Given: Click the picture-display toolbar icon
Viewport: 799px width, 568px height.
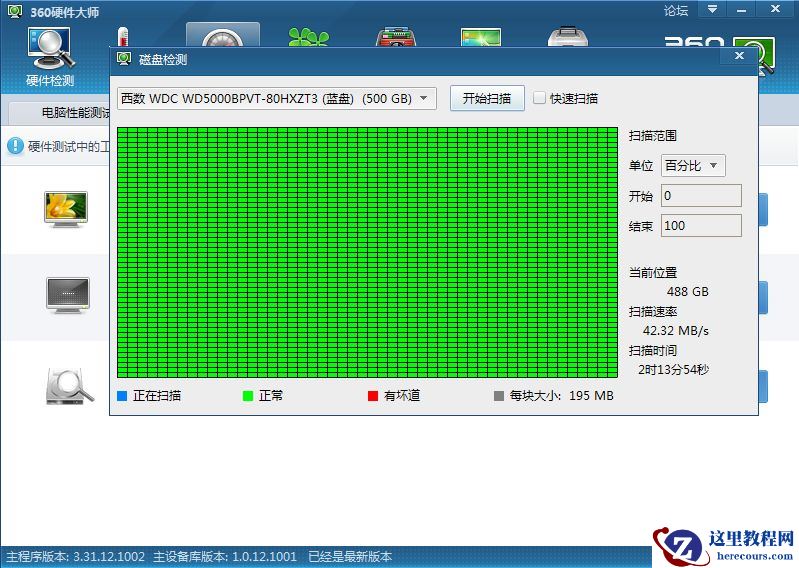Looking at the screenshot, I should [x=481, y=37].
